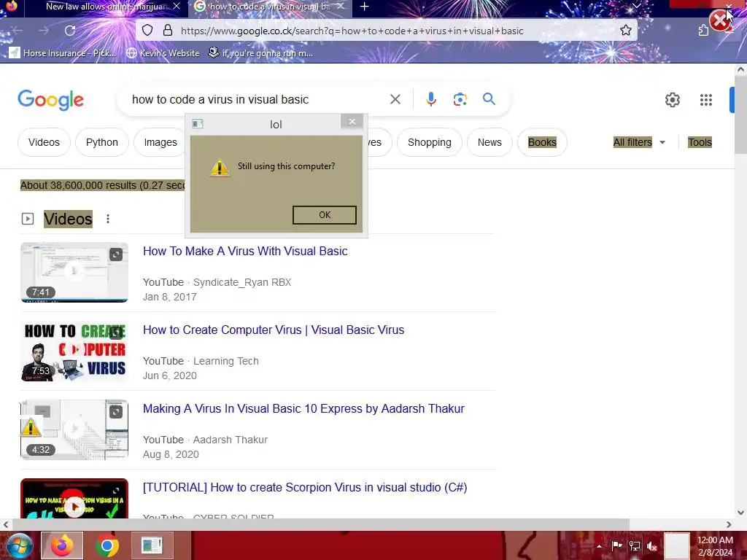The width and height of the screenshot is (747, 560).
Task: Filter results by Images
Action: click(x=160, y=142)
